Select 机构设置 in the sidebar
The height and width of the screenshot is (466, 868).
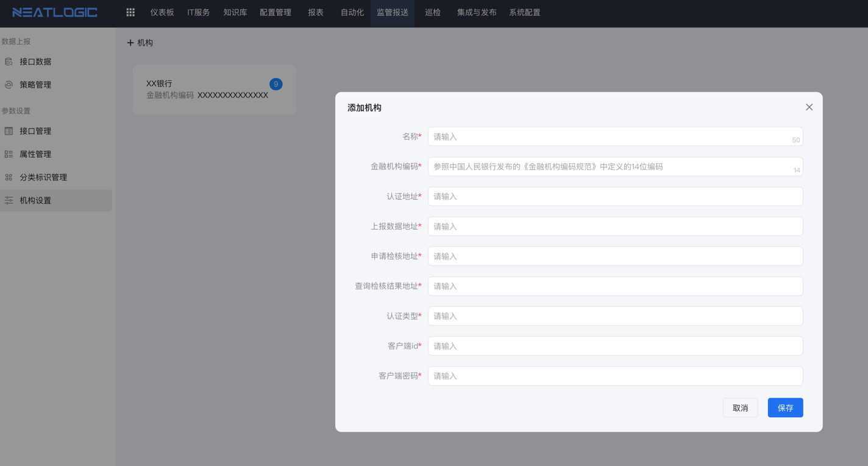[56, 200]
